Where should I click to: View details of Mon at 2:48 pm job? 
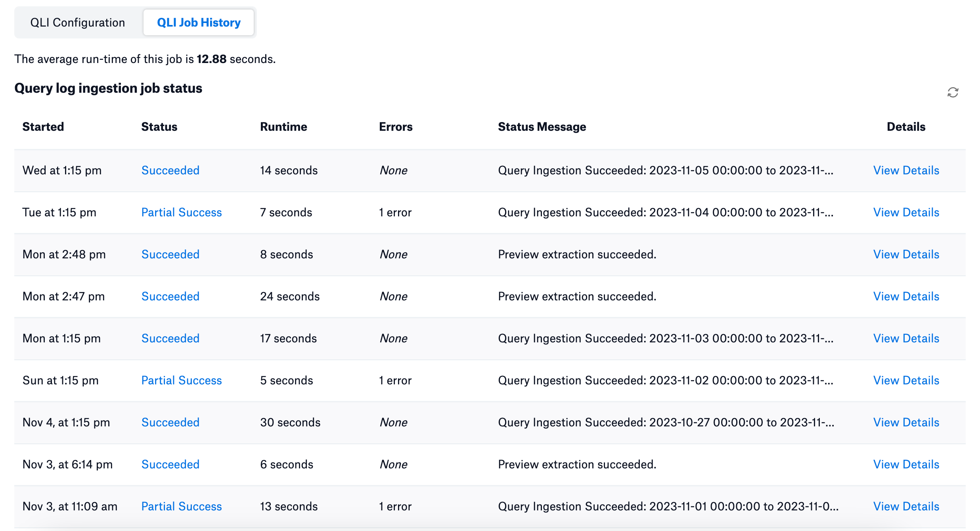click(906, 254)
